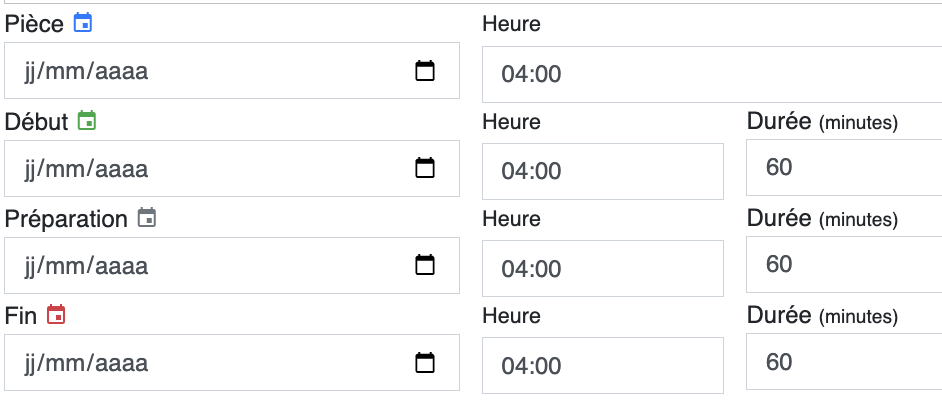Select the Heure field in the Préparation row
Viewport: 942px width, 400px height.
[x=603, y=268]
